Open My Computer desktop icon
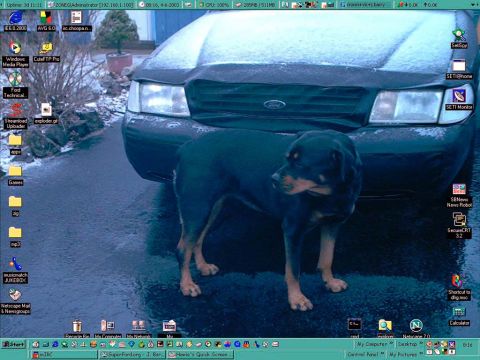The height and width of the screenshot is (360, 480). 108,329
